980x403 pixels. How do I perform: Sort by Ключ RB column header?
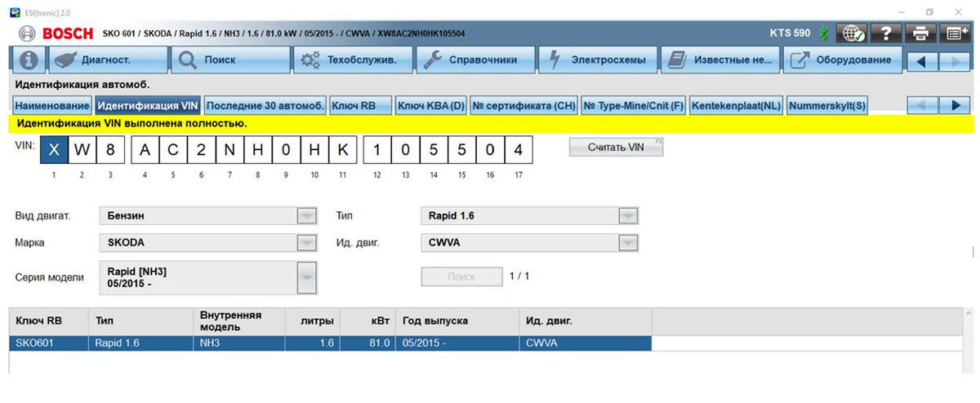(x=49, y=321)
